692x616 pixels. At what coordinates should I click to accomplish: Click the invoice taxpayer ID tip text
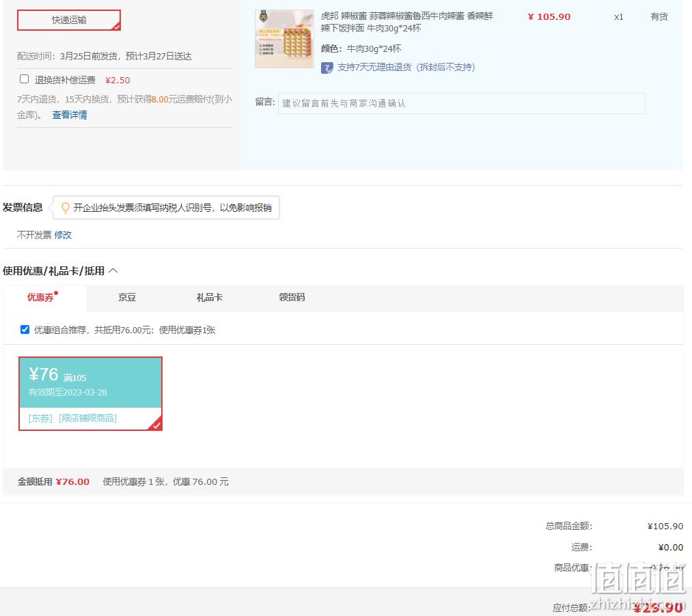(172, 208)
